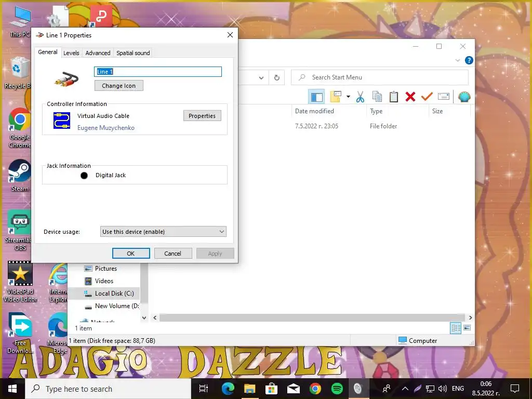532x399 pixels.
Task: Open VideoPad Video Editor desktop shortcut
Action: tap(20, 282)
